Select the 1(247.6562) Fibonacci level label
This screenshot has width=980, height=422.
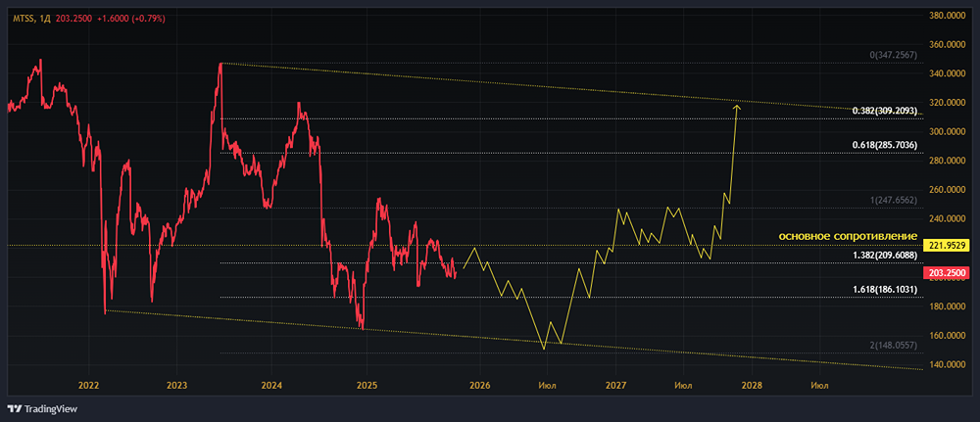[893, 201]
